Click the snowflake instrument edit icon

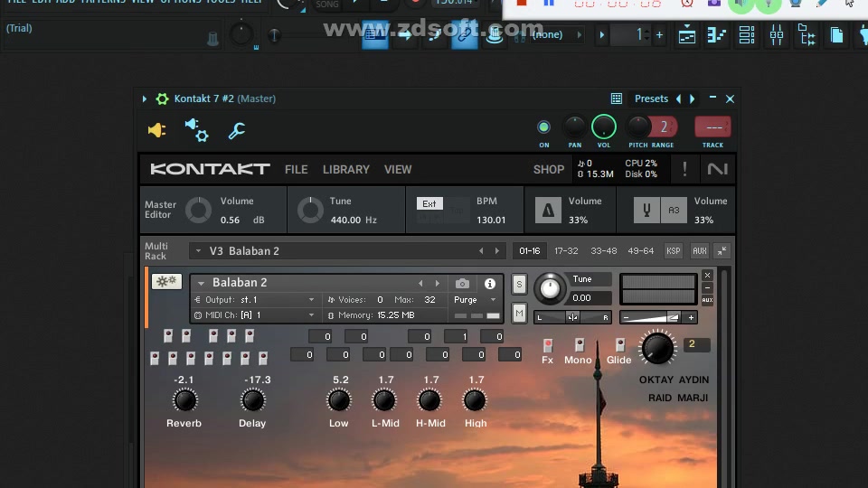click(x=166, y=282)
